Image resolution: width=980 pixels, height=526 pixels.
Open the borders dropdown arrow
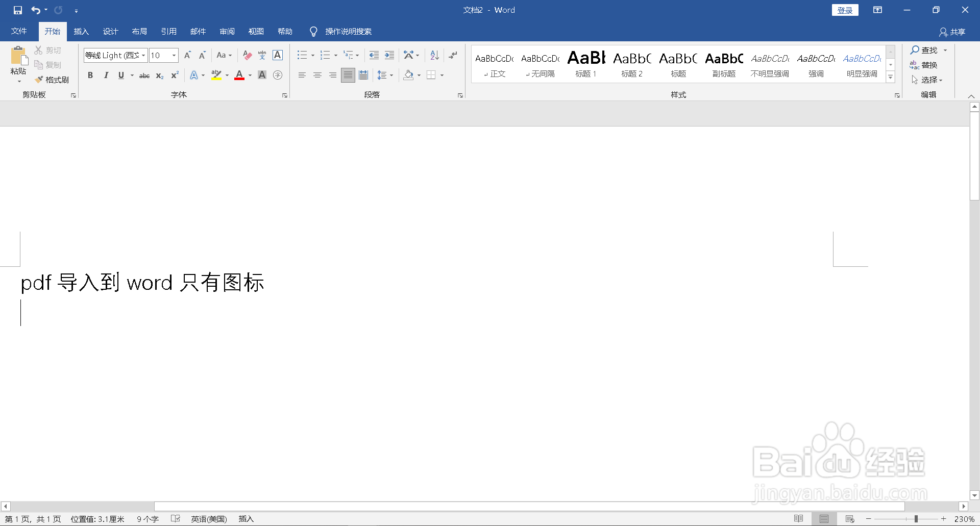tap(442, 75)
